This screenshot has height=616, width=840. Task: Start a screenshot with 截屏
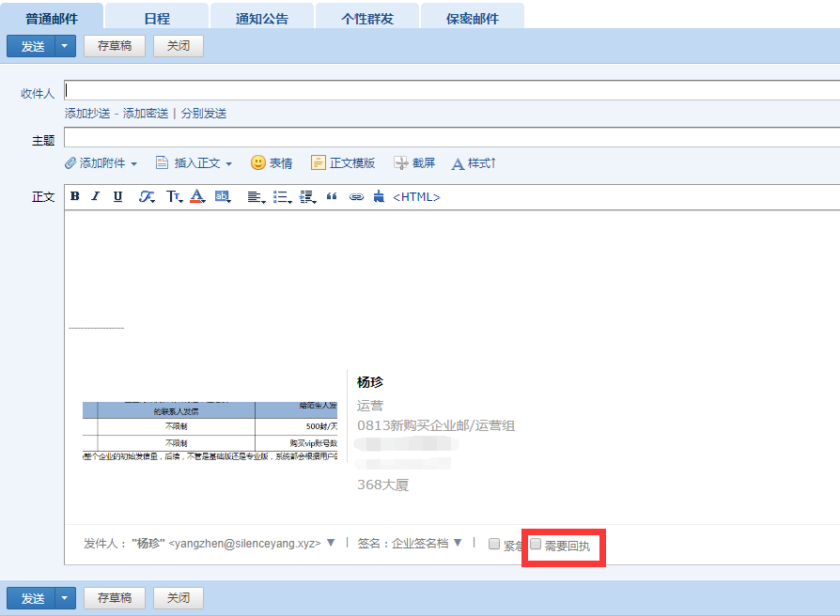[413, 163]
